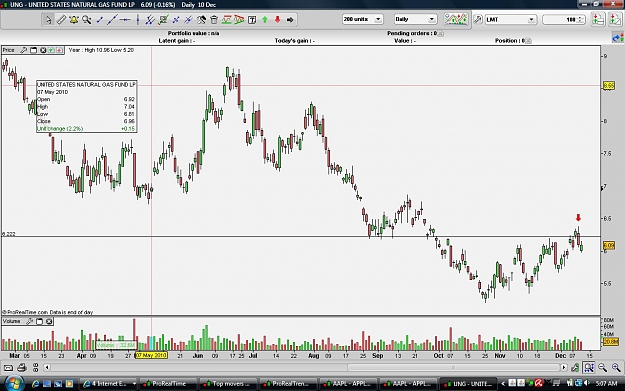Select the long trend line drawing tool
Viewport: 625px width, 391px height.
pos(112,20)
